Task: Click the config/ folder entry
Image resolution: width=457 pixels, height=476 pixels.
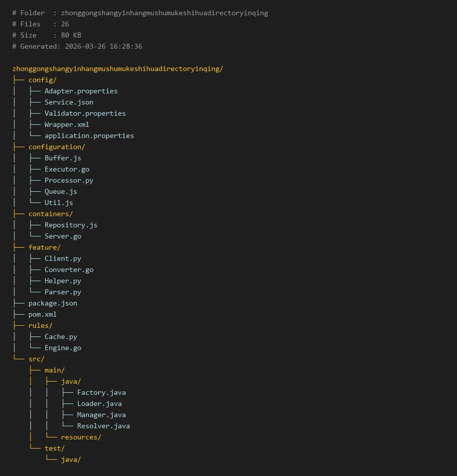Action: 42,80
